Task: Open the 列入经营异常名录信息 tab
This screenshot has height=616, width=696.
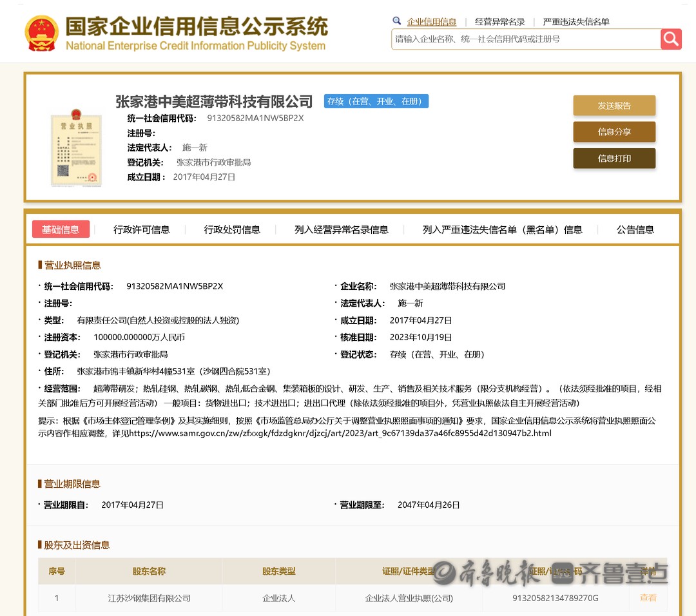Action: tap(341, 230)
